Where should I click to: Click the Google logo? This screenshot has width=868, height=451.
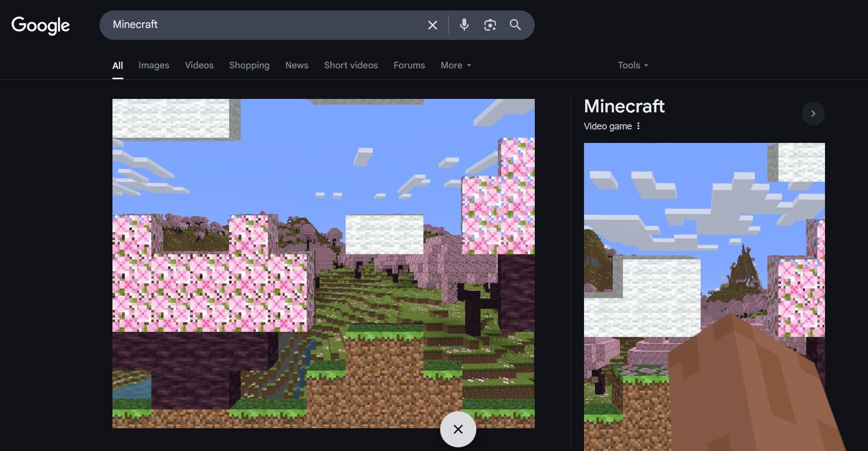pyautogui.click(x=40, y=25)
